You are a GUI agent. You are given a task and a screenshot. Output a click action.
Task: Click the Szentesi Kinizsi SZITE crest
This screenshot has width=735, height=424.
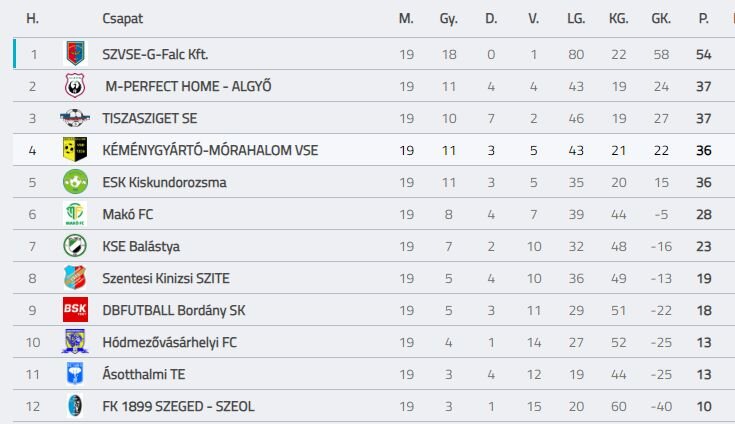click(75, 278)
